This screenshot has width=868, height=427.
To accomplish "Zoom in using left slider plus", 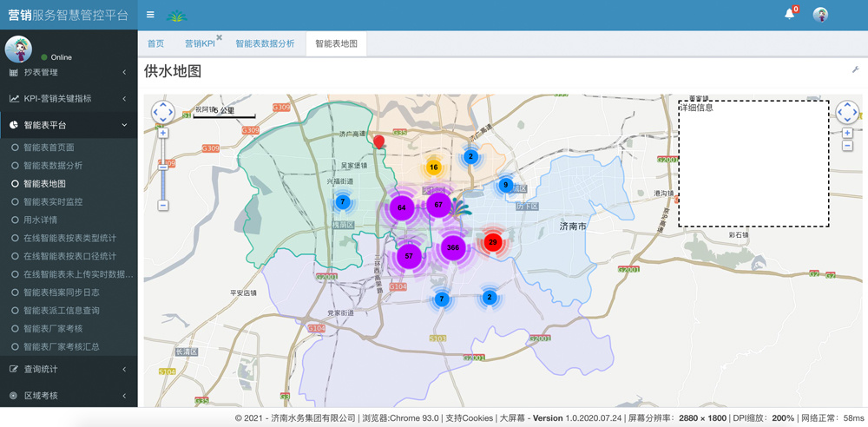I will click(163, 133).
